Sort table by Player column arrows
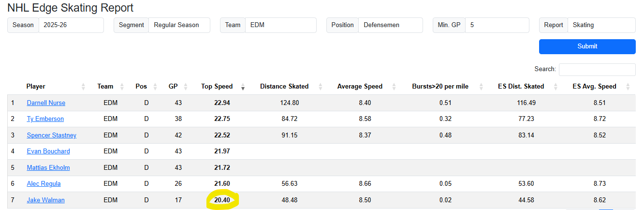Screen dimensions: 644x210 pos(83,87)
